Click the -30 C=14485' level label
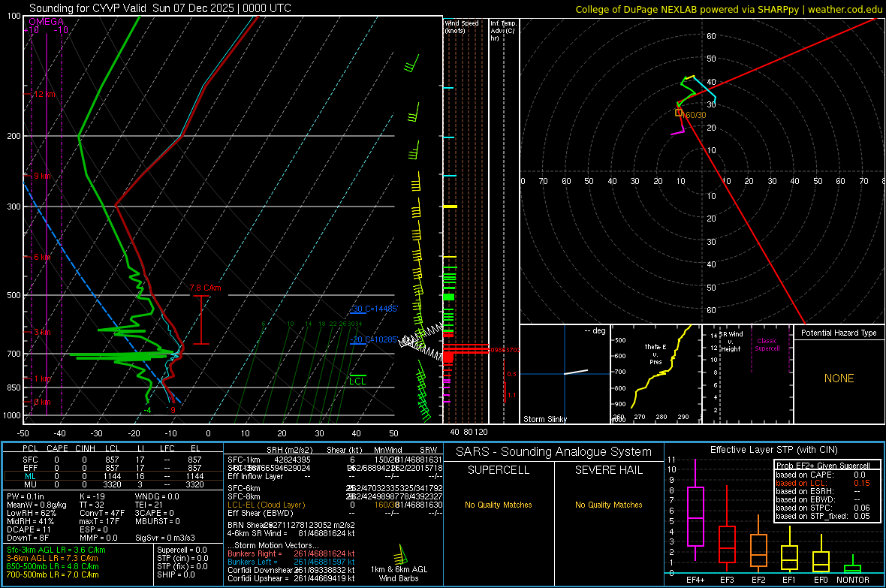886x588 pixels. point(374,309)
